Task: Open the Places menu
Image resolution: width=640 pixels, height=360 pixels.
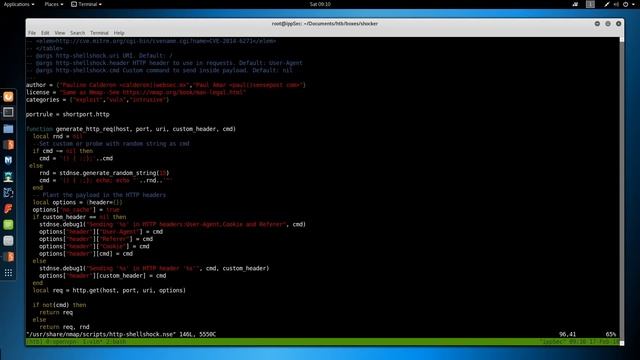Action: coord(53,4)
